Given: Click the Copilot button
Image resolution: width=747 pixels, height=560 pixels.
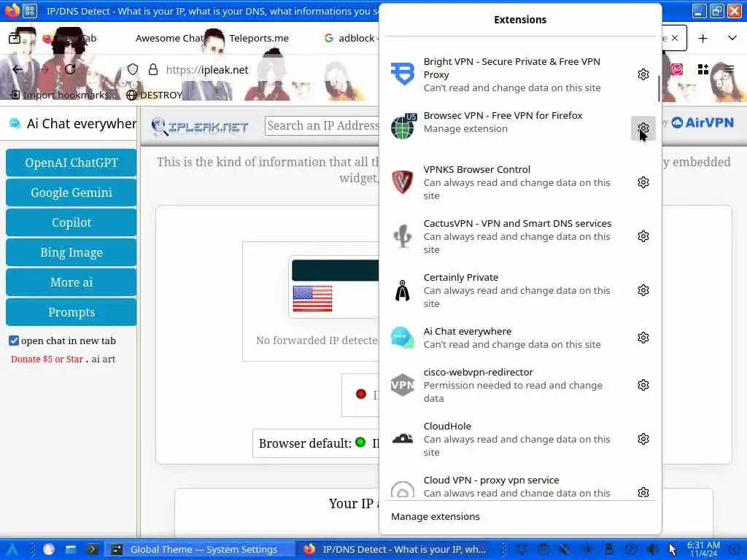Looking at the screenshot, I should coord(71,222).
